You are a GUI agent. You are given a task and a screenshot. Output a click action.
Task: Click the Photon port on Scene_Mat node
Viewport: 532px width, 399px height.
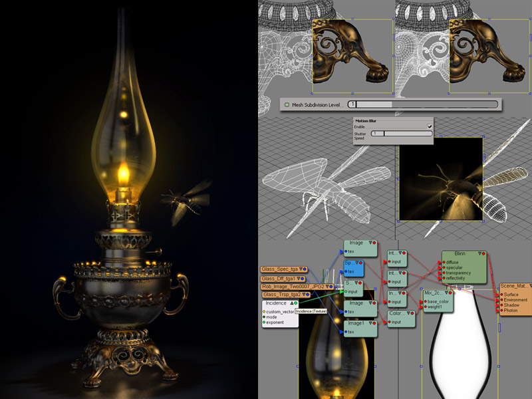[501, 311]
